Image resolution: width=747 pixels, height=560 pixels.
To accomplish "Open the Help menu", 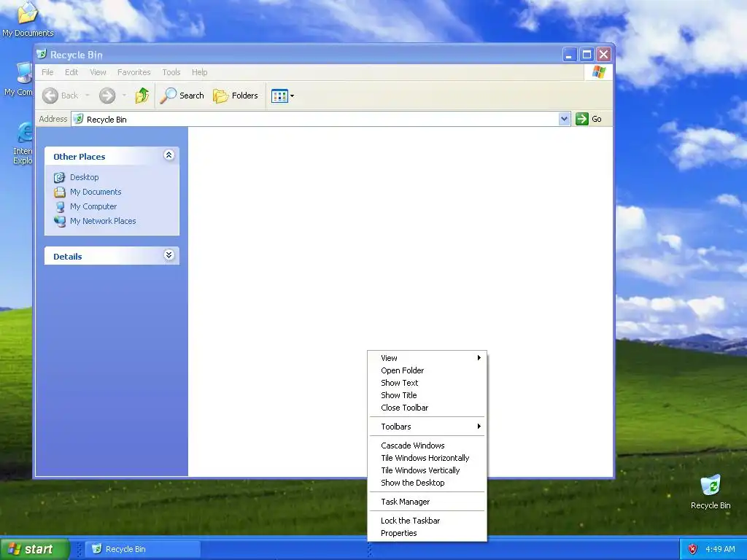I will [200, 72].
